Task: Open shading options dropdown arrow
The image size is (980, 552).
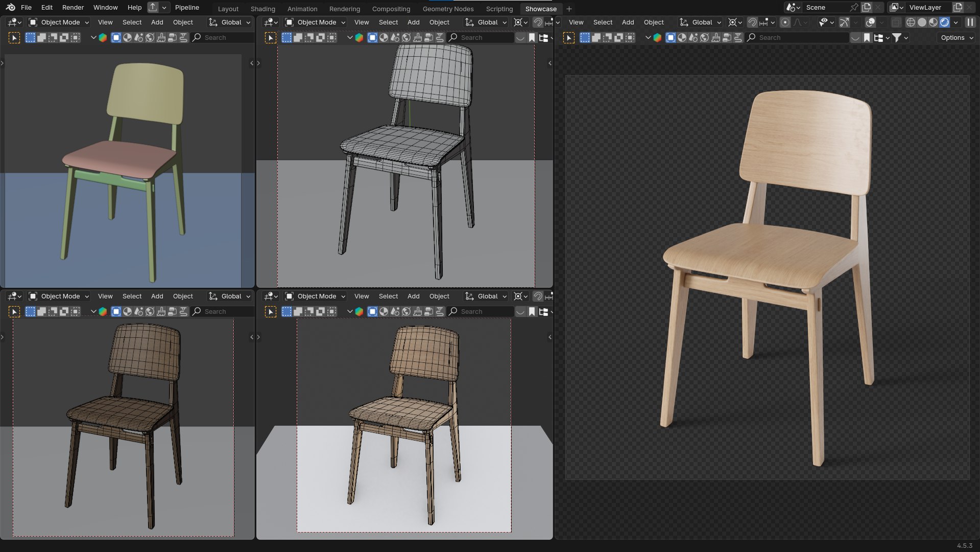Action: pos(956,22)
